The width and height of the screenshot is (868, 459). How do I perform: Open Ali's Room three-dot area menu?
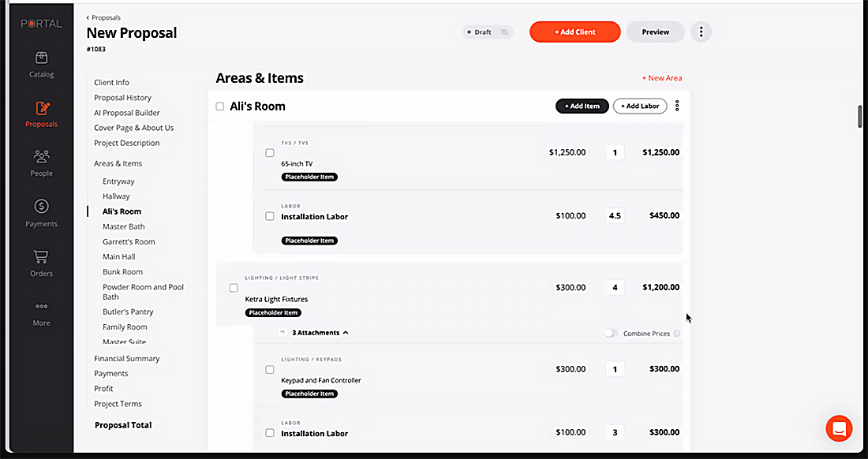[x=677, y=106]
